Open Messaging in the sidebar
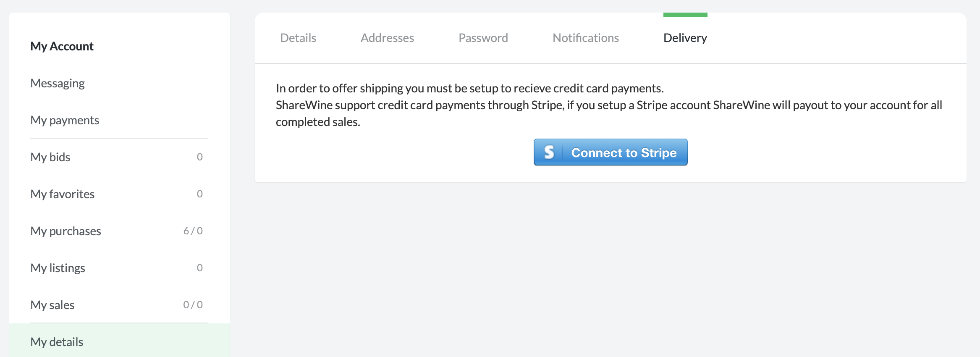The height and width of the screenshot is (357, 980). click(x=58, y=83)
